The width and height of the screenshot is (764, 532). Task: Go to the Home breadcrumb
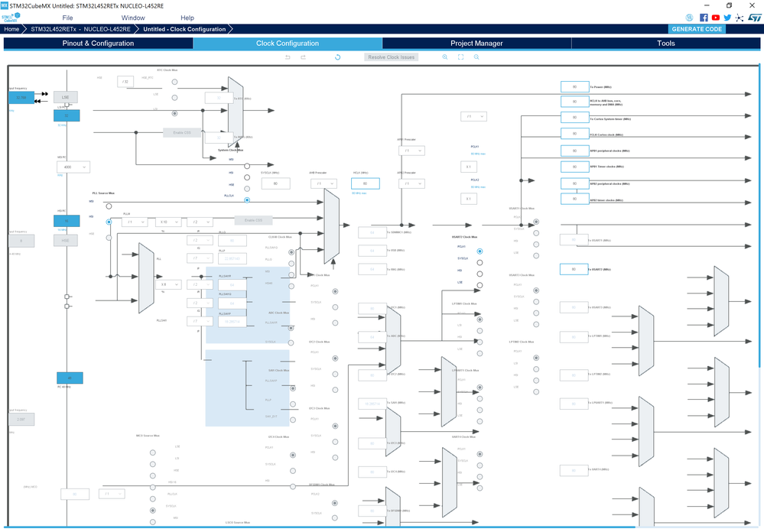point(11,29)
